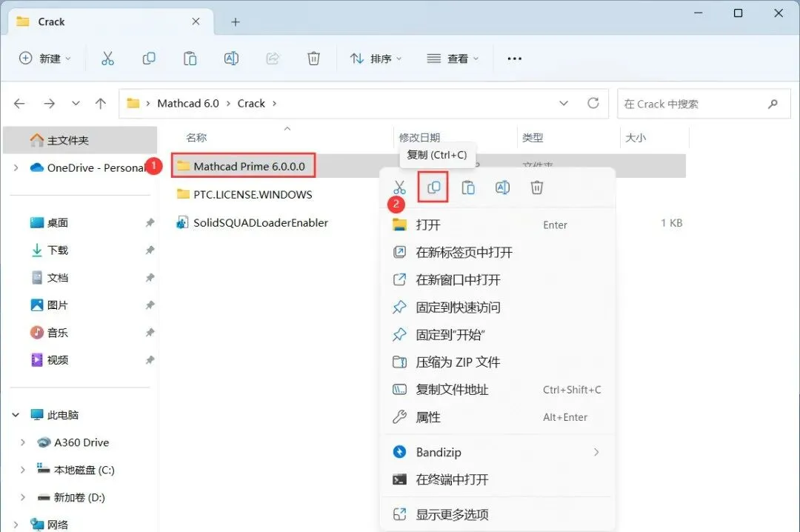Collapse the 此电脑 tree node
Screen dimensions: 800x532
tap(16, 415)
